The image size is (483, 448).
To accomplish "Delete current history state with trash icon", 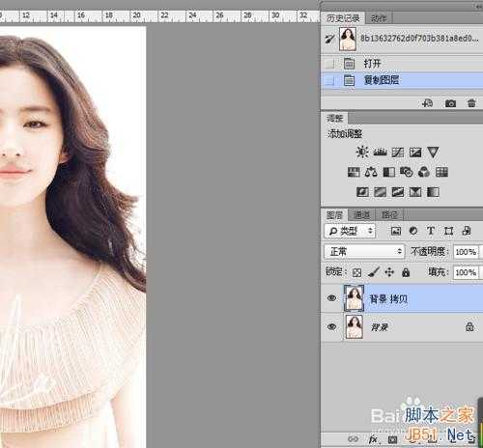I will pos(471,103).
